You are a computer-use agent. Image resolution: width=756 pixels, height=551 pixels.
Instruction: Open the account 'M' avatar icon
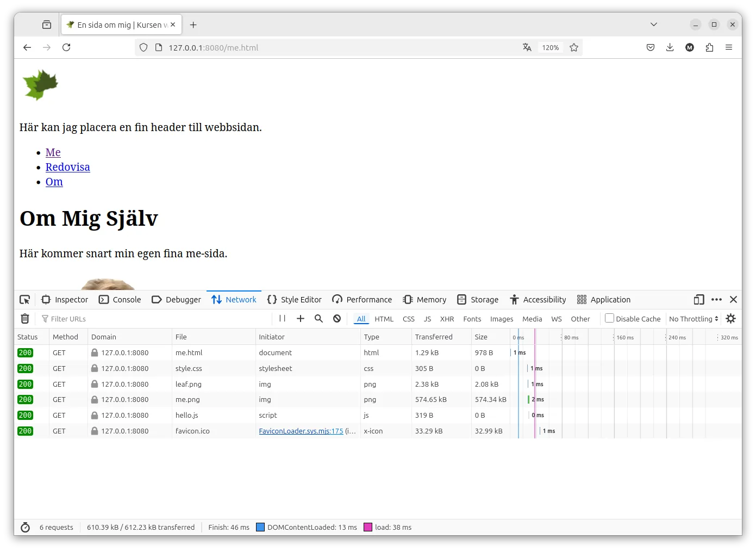coord(690,47)
